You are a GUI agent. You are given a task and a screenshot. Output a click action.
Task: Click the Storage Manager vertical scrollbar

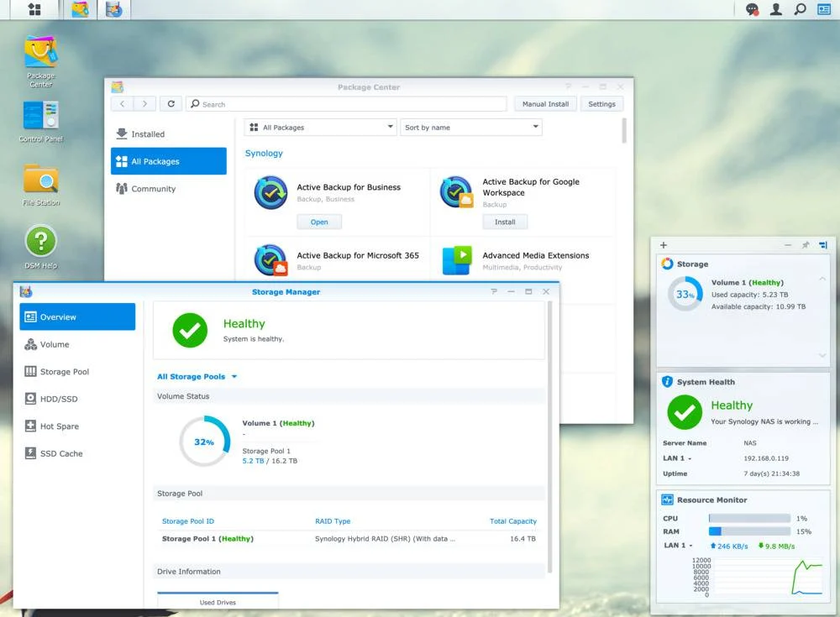pos(549,437)
